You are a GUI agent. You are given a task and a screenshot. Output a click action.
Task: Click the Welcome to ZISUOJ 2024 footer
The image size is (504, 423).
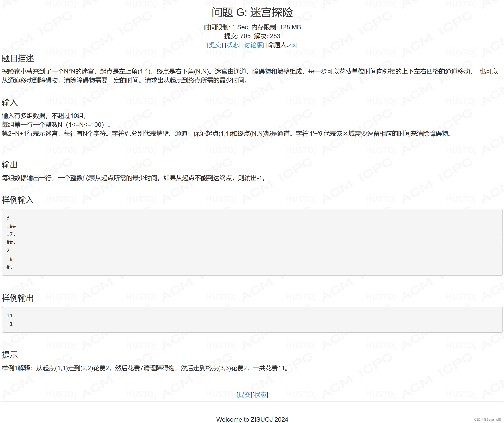pyautogui.click(x=252, y=419)
